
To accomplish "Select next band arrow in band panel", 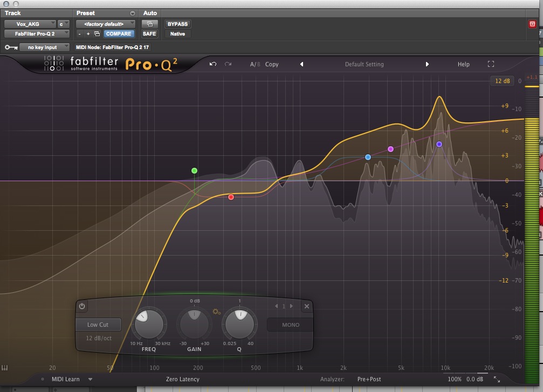I will (x=291, y=306).
